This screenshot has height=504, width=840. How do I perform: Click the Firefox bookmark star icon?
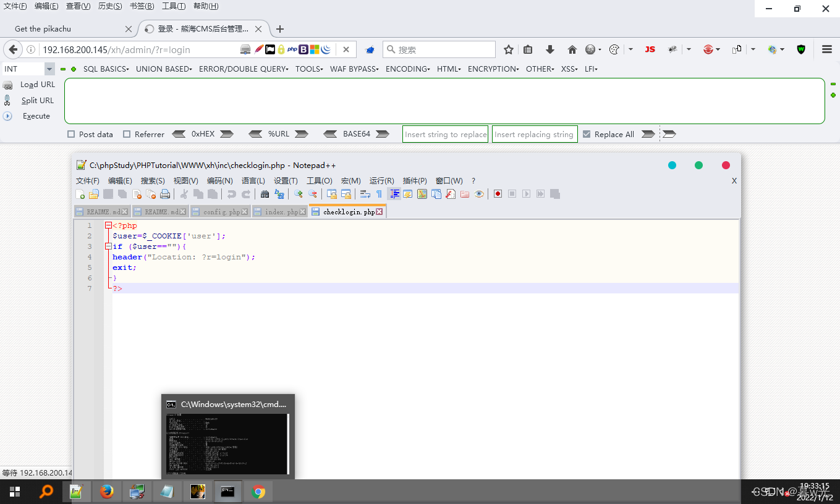tap(509, 49)
